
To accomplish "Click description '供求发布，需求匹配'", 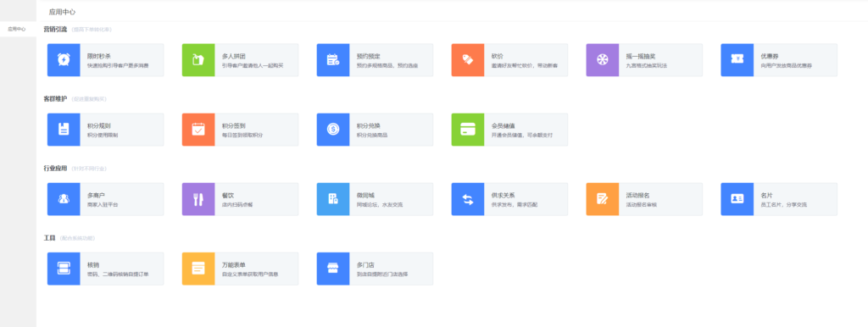I will (x=515, y=205).
